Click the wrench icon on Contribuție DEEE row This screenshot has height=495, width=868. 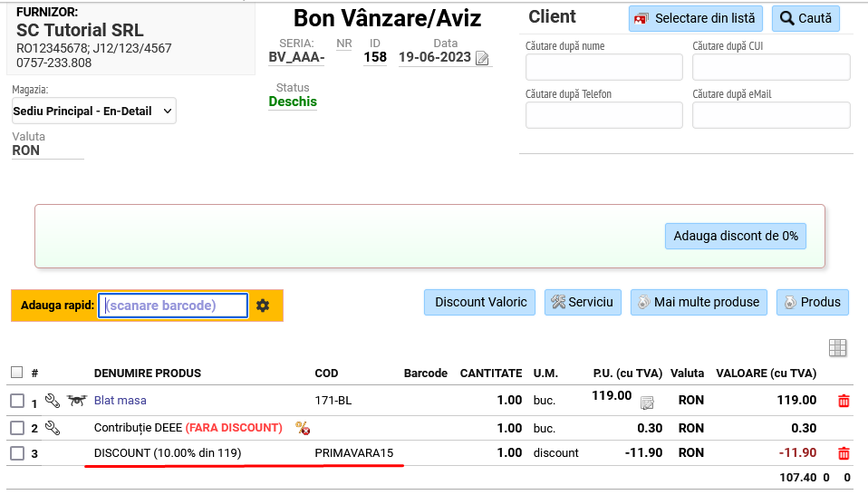tap(53, 427)
